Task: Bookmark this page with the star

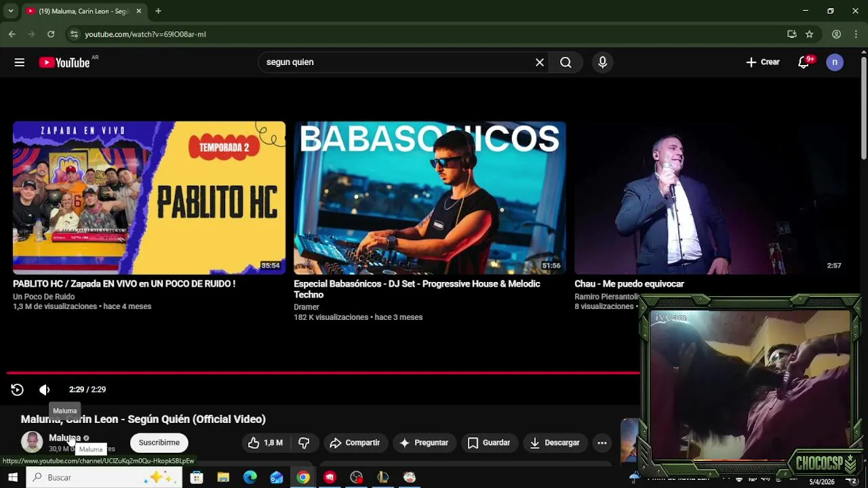Action: point(809,34)
